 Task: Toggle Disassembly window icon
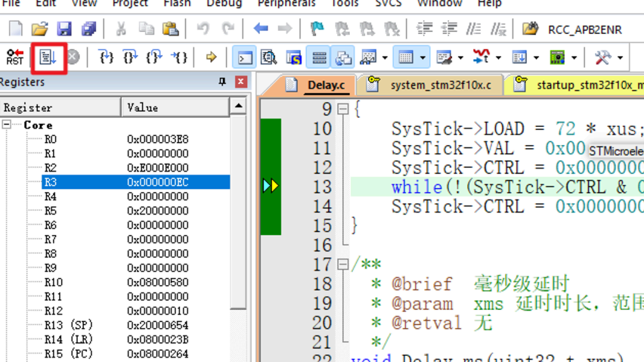point(269,57)
